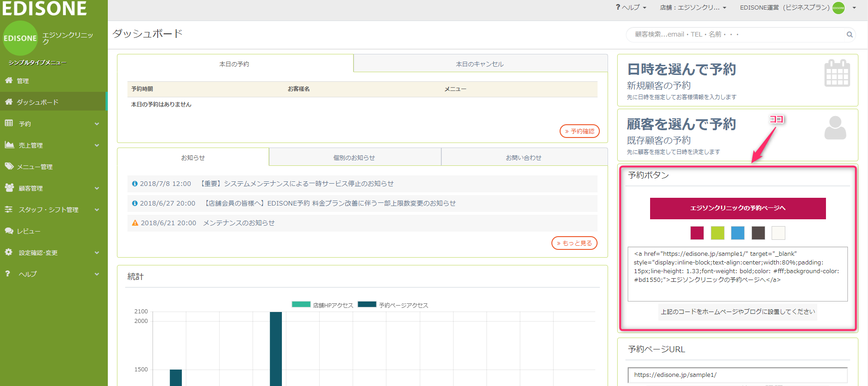
Task: Open the 店舗：エジソンクリ… store dropdown
Action: tap(693, 7)
